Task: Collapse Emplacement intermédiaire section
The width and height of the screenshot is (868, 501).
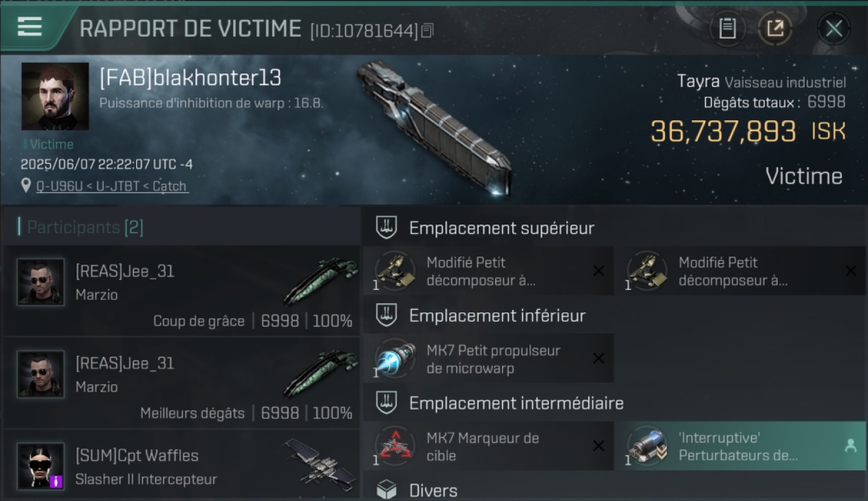Action: click(614, 403)
